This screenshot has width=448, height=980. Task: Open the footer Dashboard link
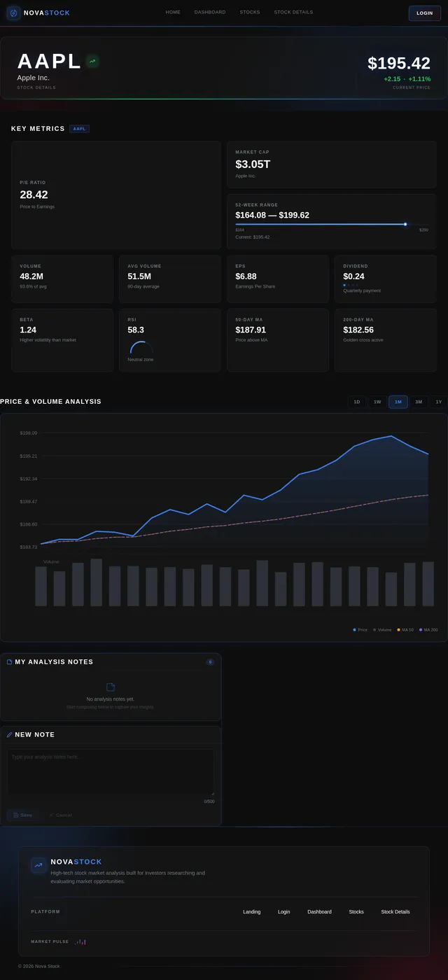click(x=319, y=912)
